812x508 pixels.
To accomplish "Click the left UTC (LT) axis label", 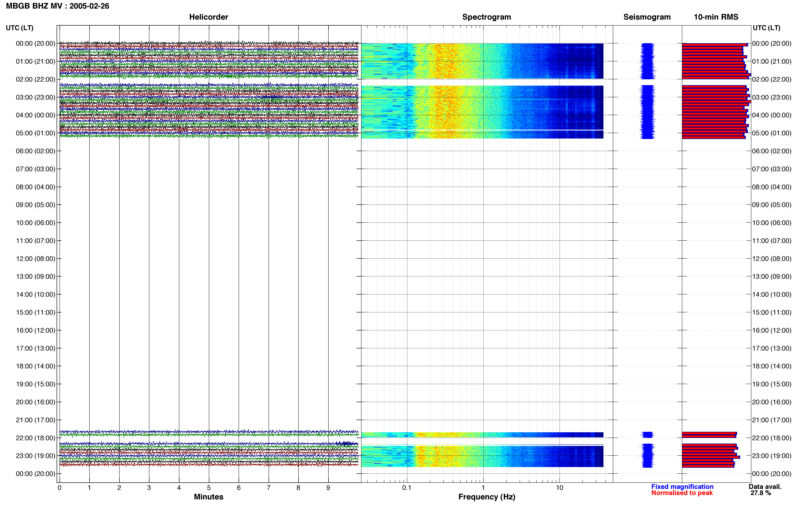I will pyautogui.click(x=20, y=28).
